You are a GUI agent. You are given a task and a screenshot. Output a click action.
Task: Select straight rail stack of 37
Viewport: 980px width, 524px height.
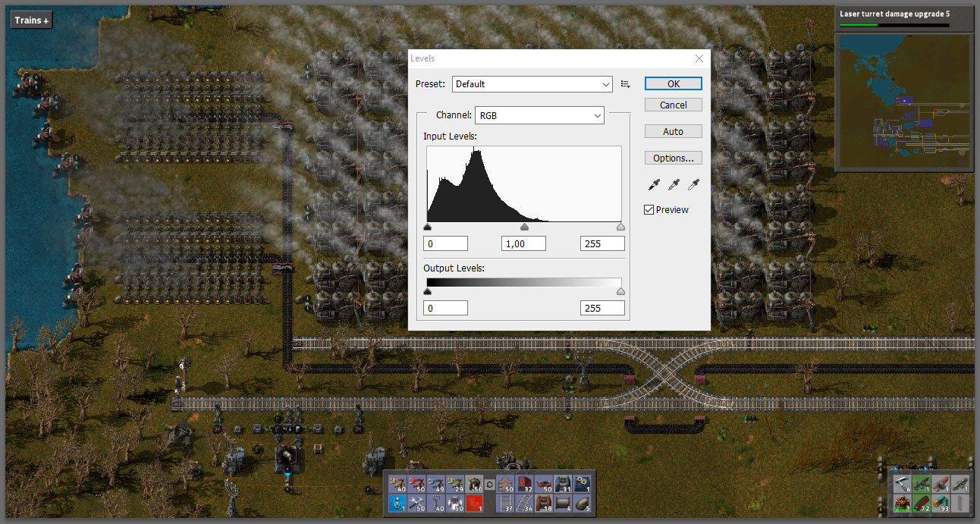[505, 503]
